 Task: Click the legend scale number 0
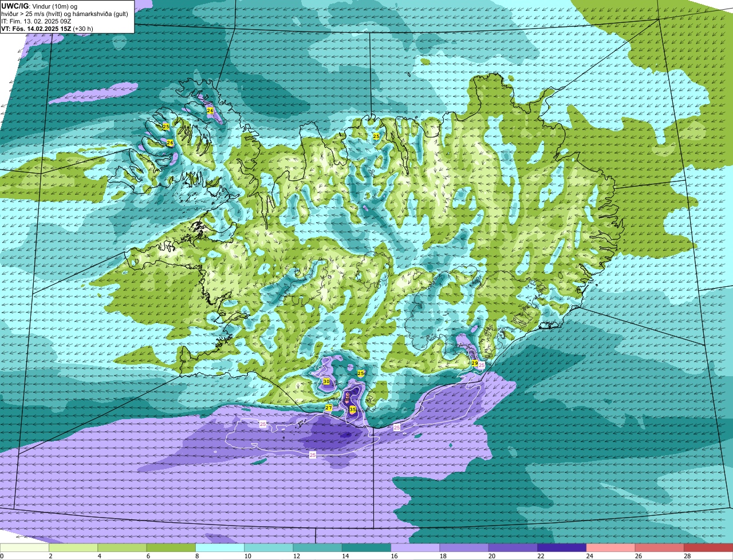coord(2,556)
